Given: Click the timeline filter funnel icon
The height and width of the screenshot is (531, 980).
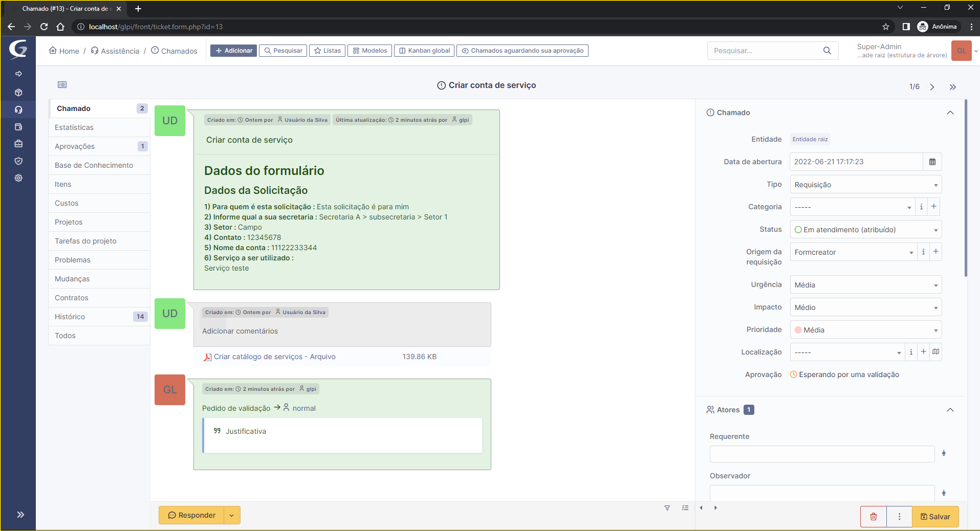Looking at the screenshot, I should click(x=667, y=507).
